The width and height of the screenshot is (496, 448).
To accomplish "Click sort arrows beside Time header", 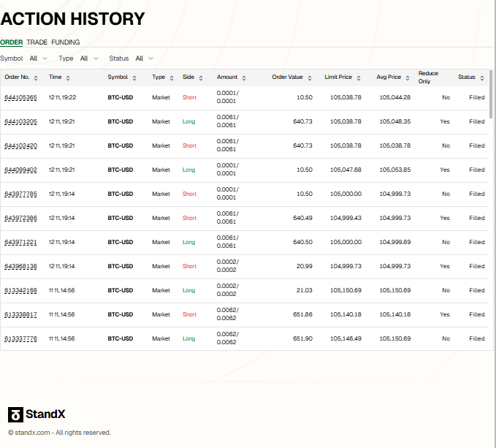I will point(68,77).
